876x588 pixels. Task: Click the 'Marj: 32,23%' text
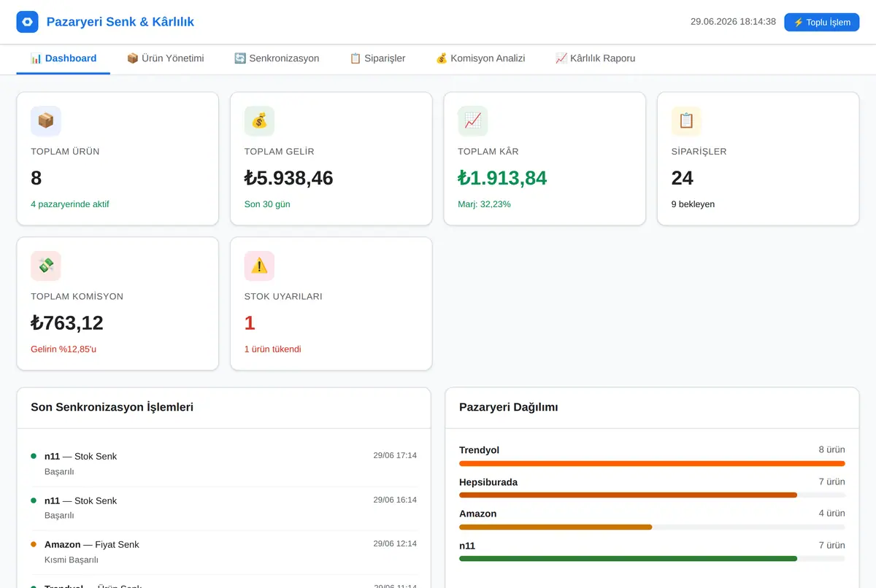click(x=484, y=204)
